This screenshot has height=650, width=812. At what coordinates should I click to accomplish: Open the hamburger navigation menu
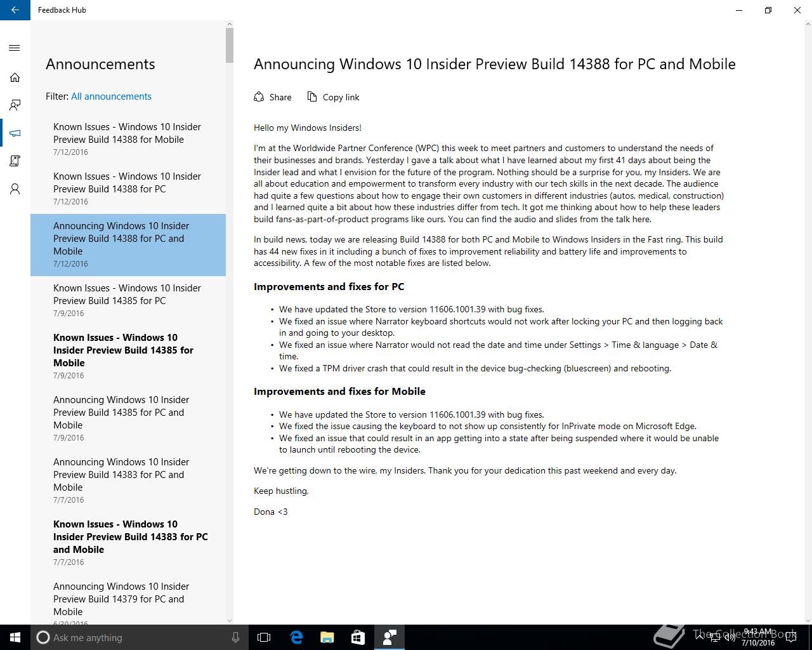pyautogui.click(x=15, y=48)
